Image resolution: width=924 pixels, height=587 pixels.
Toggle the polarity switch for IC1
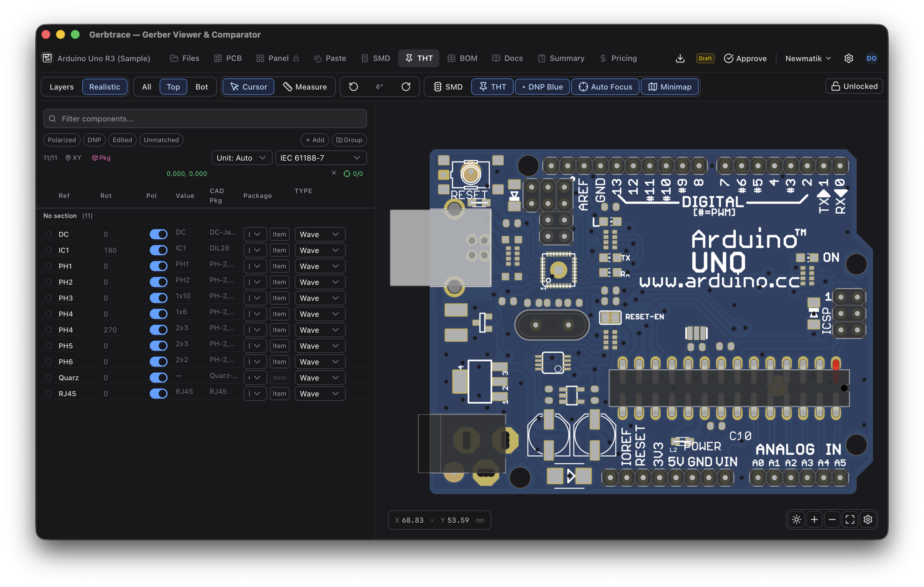(x=158, y=250)
